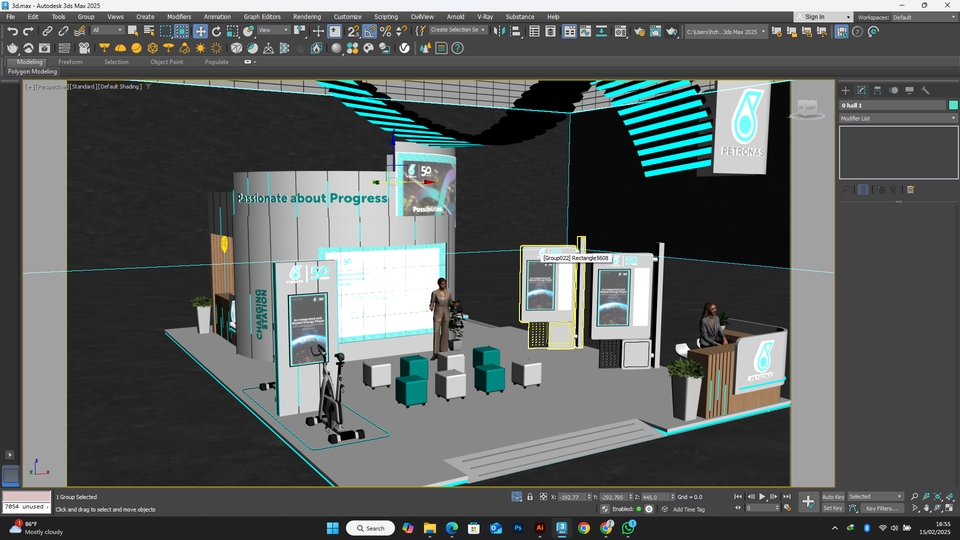Click the Polygon Modeling panel button

32,72
